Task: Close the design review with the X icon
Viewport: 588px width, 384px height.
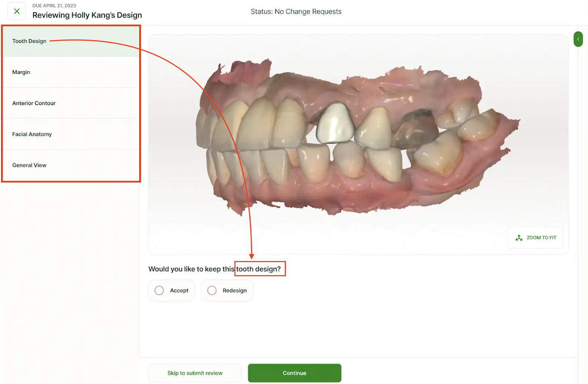Action: coord(17,11)
